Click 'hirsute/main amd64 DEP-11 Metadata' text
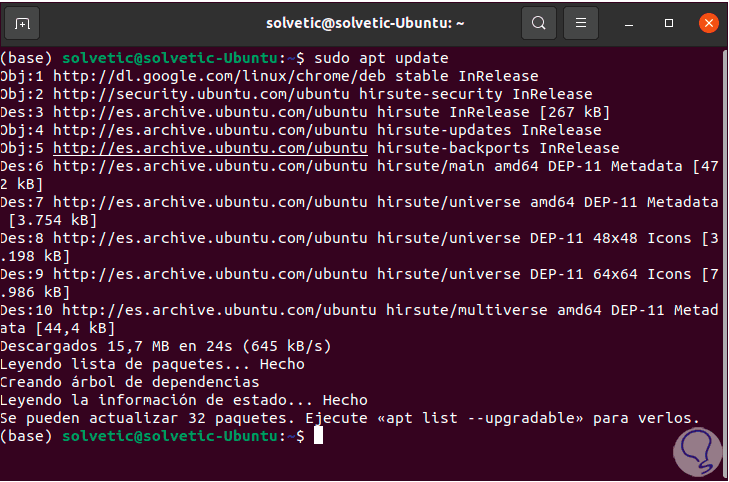This screenshot has height=482, width=729. tap(530, 166)
